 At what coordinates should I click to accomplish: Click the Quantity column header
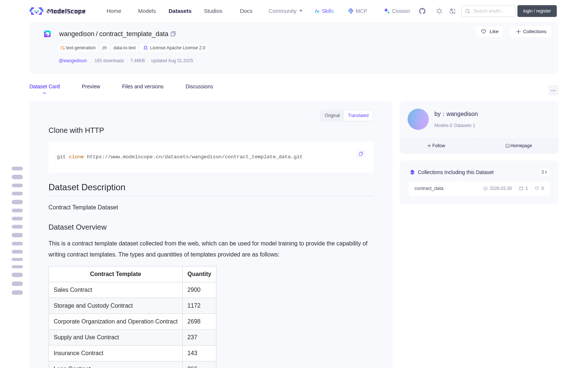199,274
